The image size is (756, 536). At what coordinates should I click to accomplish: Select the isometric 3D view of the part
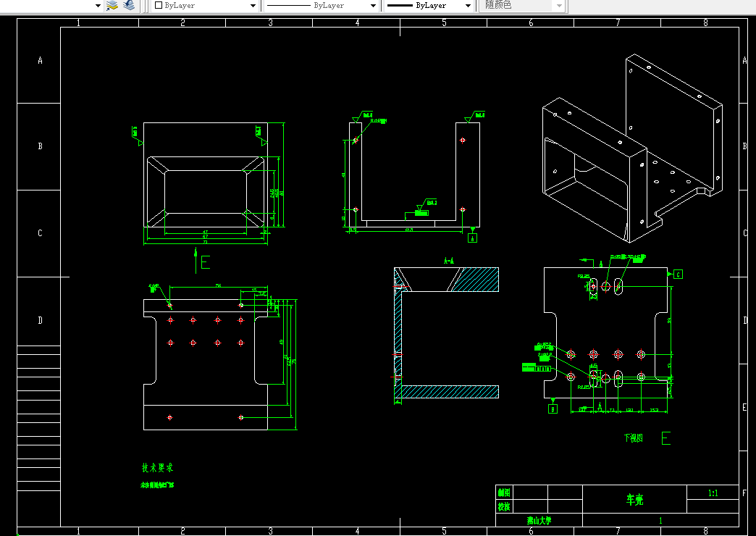coord(632,148)
